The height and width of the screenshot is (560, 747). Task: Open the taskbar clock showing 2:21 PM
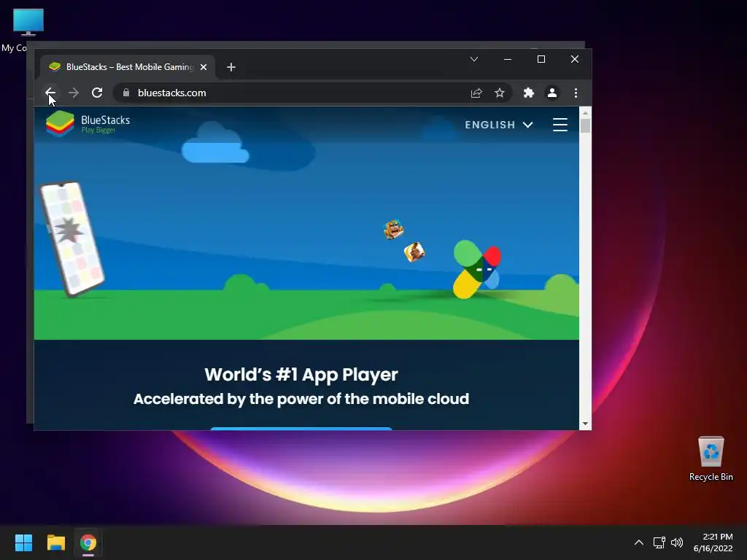click(x=713, y=542)
